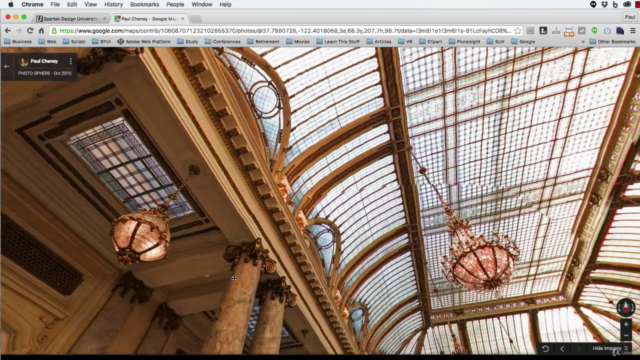Screen dimensions: 640x360
Task: Show the next image with the right chevron
Action: point(578,348)
